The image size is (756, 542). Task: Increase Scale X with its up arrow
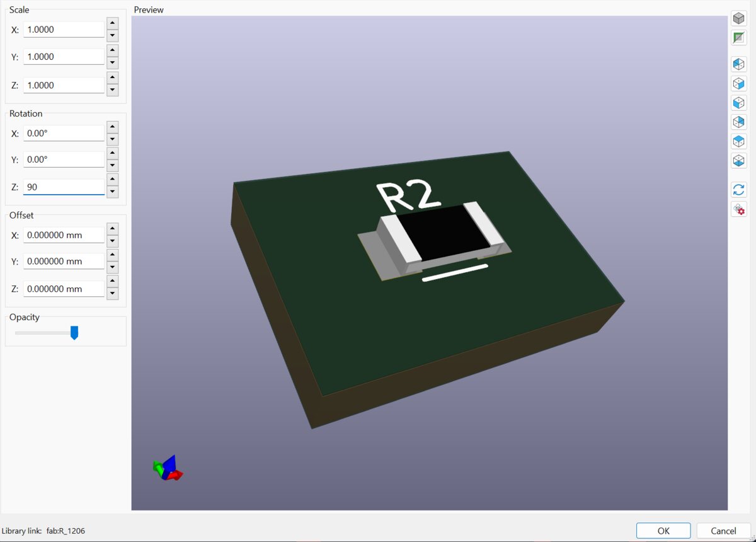pos(112,24)
